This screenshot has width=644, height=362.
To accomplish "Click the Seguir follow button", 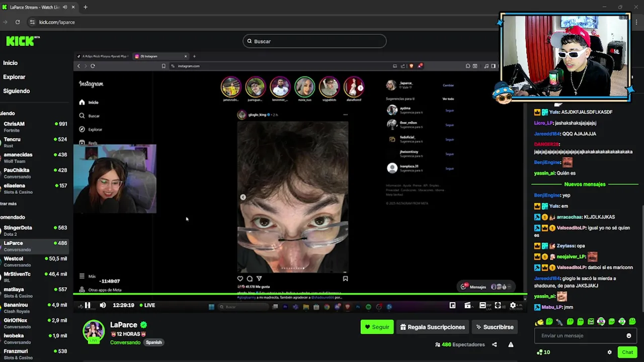I will pyautogui.click(x=377, y=327).
